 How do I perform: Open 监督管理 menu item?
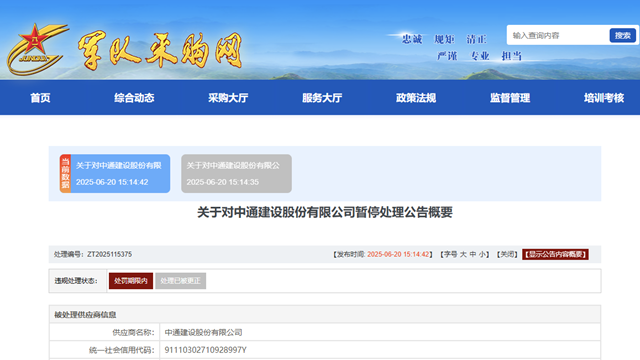point(510,98)
